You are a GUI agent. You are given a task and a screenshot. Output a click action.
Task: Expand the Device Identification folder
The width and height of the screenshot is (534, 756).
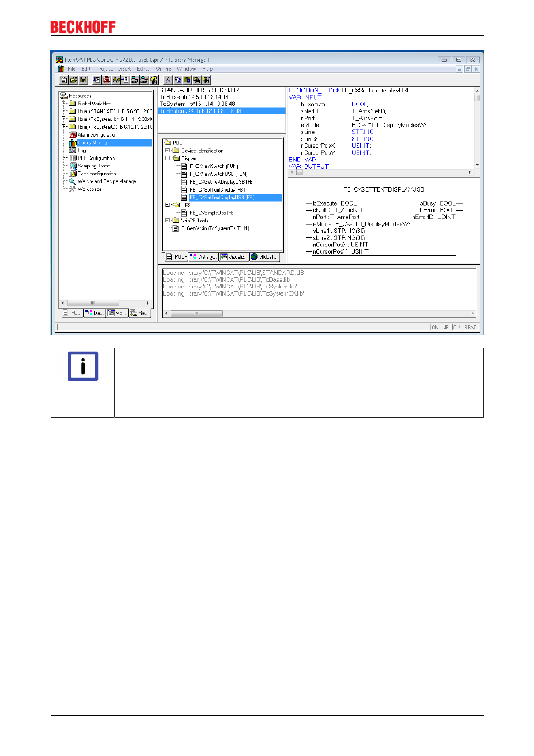(x=167, y=151)
